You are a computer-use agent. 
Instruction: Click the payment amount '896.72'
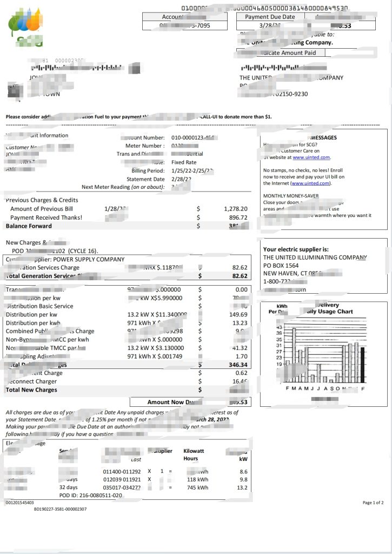[x=238, y=217]
